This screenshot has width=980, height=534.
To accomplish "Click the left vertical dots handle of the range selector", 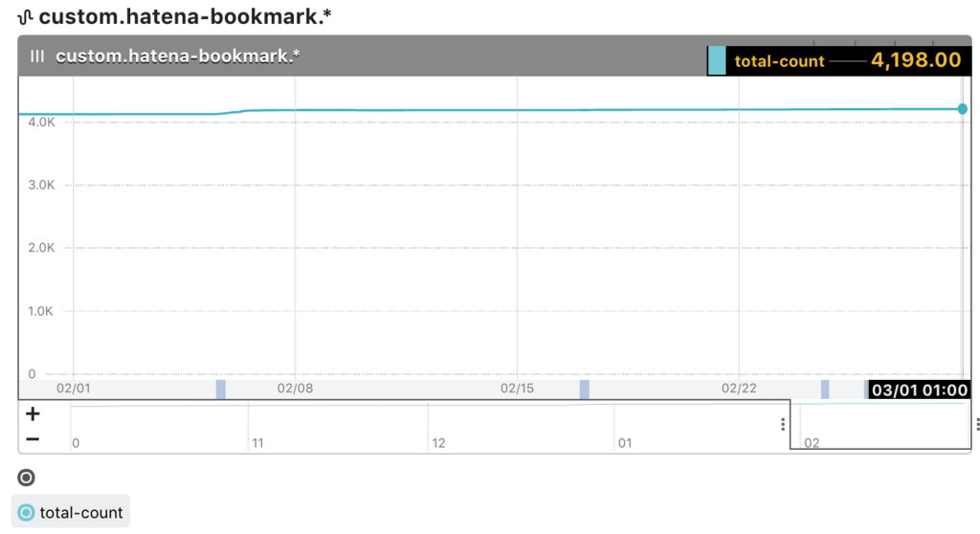I will click(783, 425).
